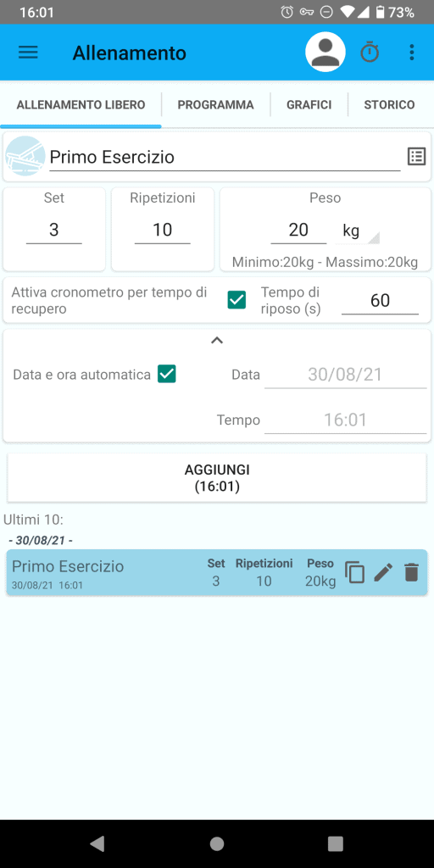The height and width of the screenshot is (868, 434).
Task: Open the kg weight unit dropdown
Action: [x=359, y=230]
